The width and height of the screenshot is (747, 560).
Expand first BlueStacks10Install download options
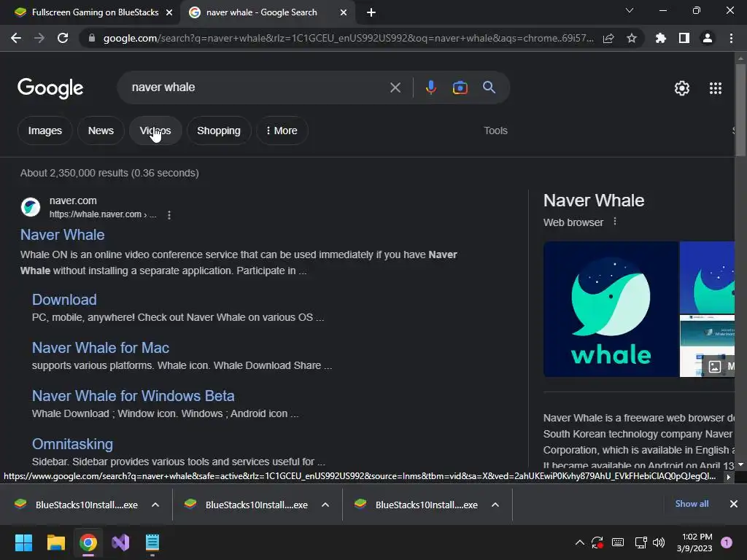(155, 505)
